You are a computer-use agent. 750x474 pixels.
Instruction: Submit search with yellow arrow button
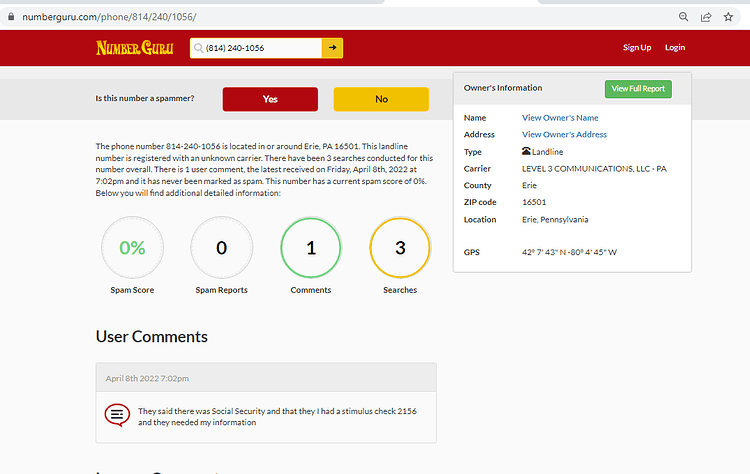332,48
